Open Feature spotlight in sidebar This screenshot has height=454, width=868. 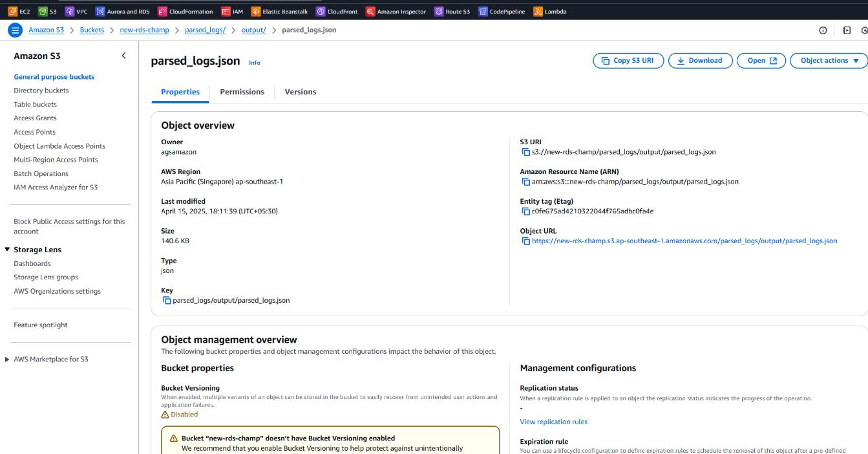(x=41, y=325)
